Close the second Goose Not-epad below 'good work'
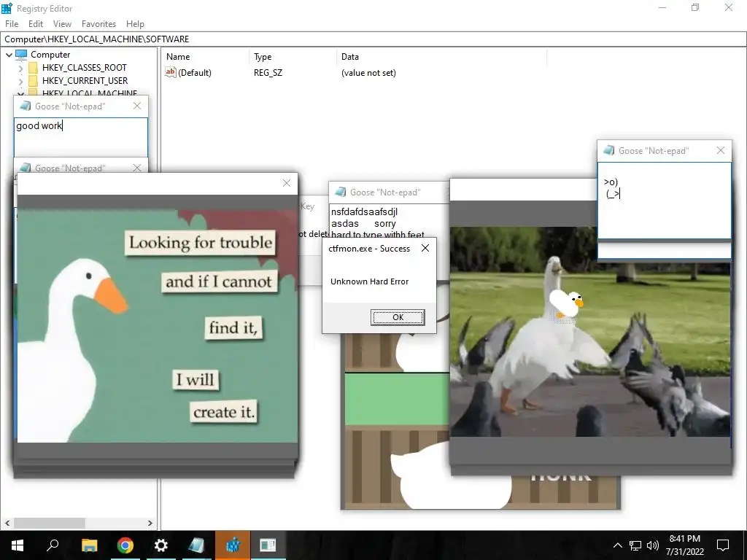747x560 pixels. [x=137, y=168]
